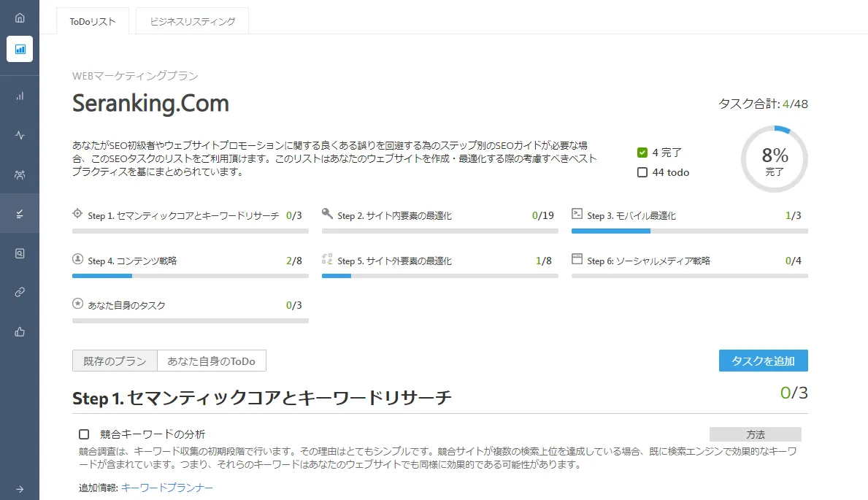Viewport: 868px width, 500px height.
Task: Click the Step 1 target icon
Action: (x=77, y=214)
